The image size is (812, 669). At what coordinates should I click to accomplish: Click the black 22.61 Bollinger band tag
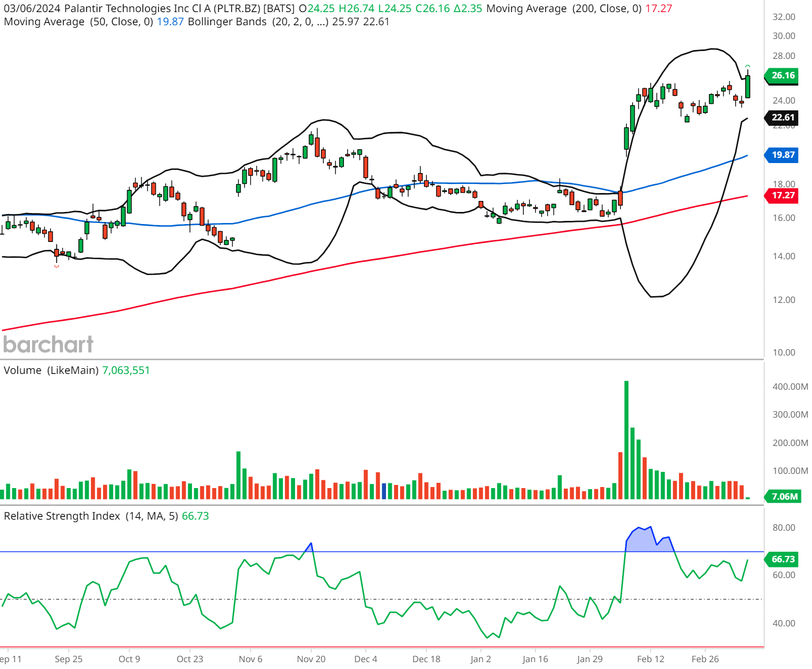[782, 117]
